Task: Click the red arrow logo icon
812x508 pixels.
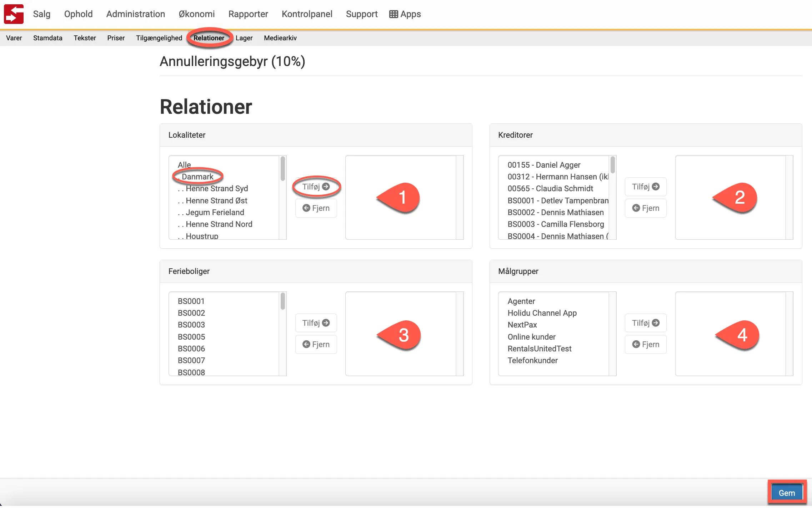Action: pyautogui.click(x=14, y=14)
